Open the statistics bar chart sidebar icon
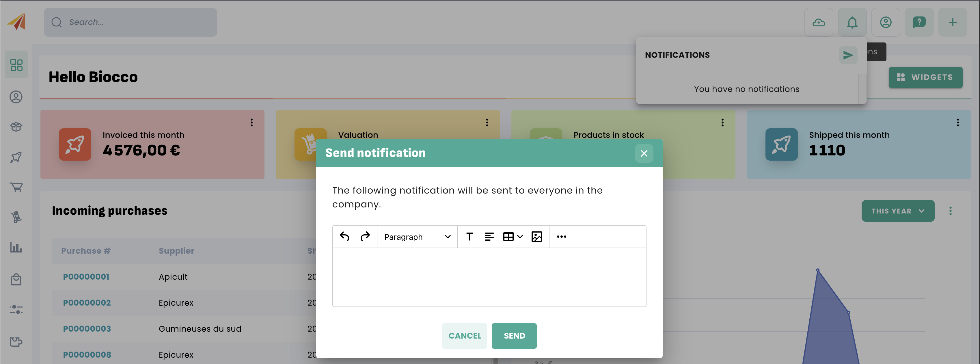Image resolution: width=980 pixels, height=364 pixels. tap(16, 248)
